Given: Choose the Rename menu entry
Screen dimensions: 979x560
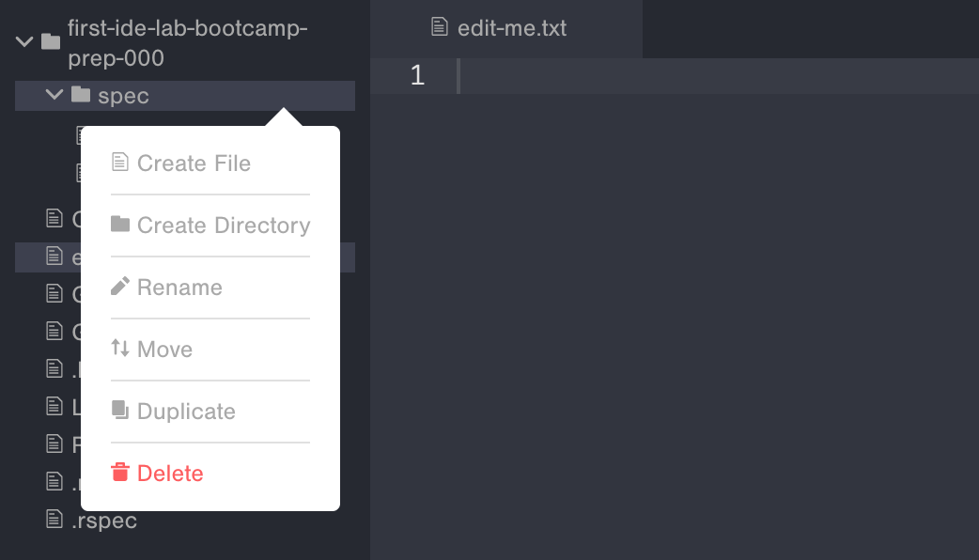Looking at the screenshot, I should 179,288.
